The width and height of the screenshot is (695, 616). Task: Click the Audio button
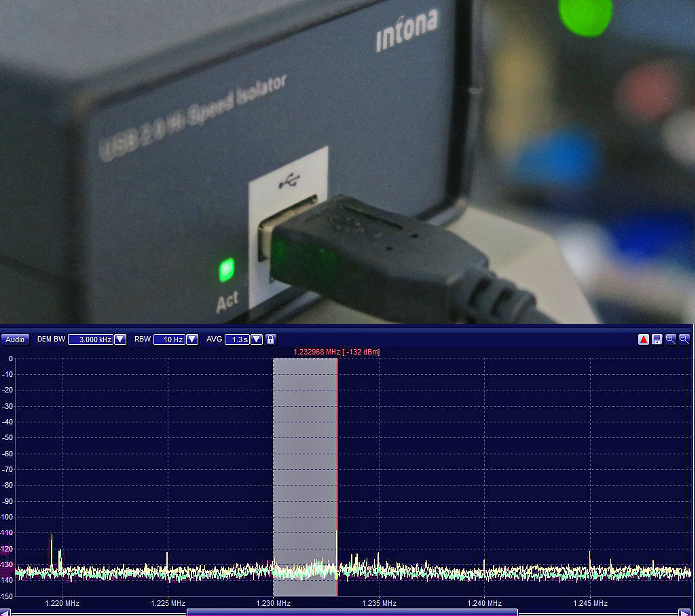(x=15, y=339)
